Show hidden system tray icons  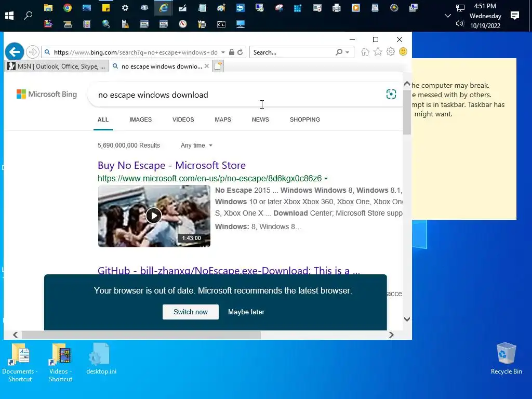(447, 16)
